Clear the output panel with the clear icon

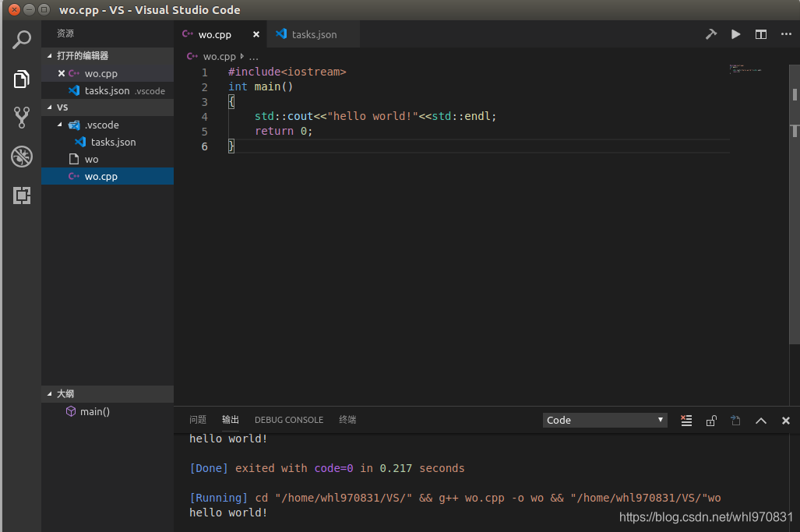tap(686, 421)
